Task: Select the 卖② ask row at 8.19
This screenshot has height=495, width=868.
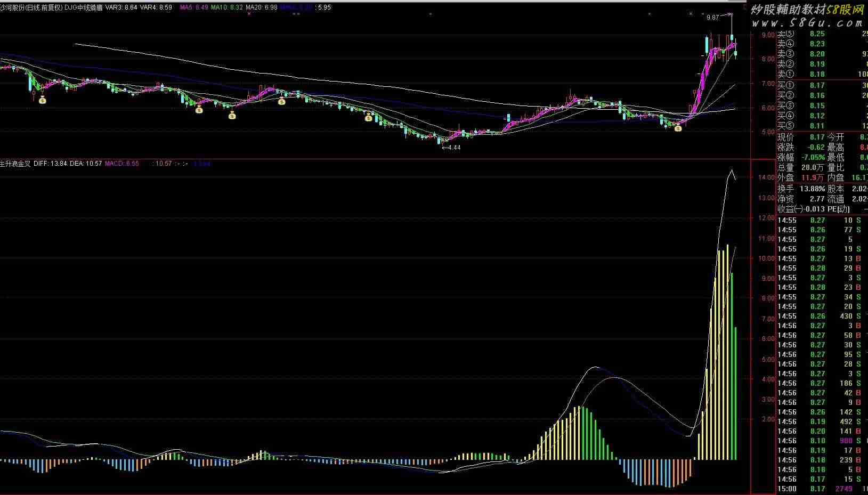Action: tap(822, 64)
